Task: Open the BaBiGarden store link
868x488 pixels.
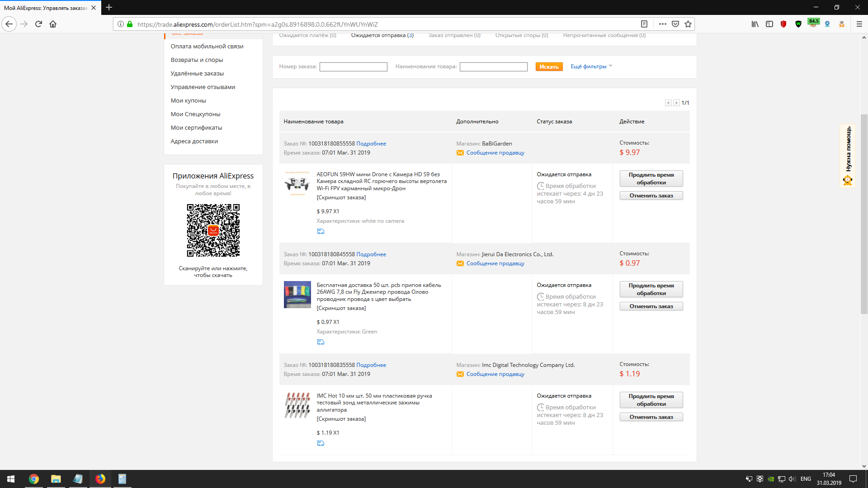Action: [x=497, y=144]
